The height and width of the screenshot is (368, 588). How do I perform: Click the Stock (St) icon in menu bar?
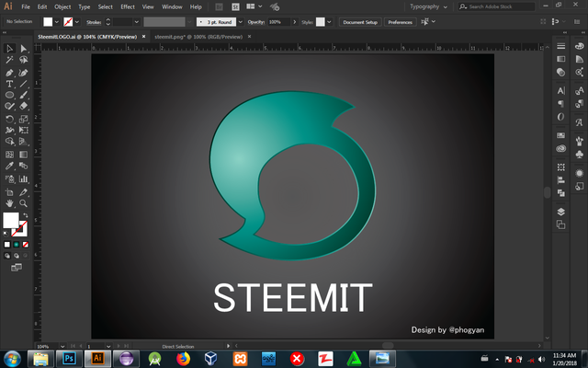(x=236, y=6)
